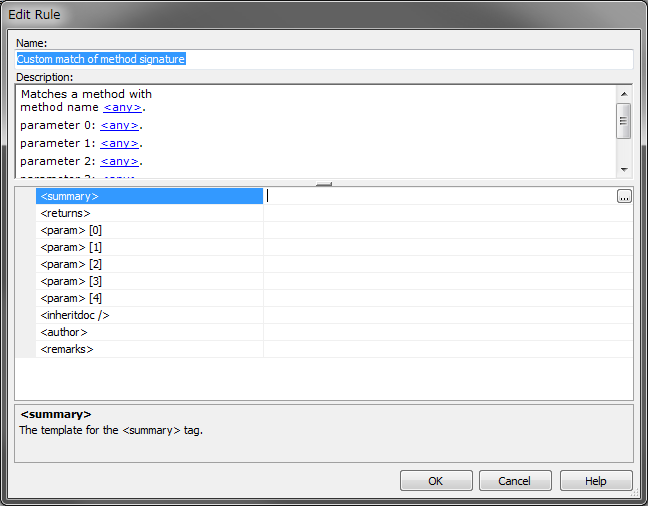The height and width of the screenshot is (506, 648).
Task: Click the splitter grip below description
Action: click(324, 184)
